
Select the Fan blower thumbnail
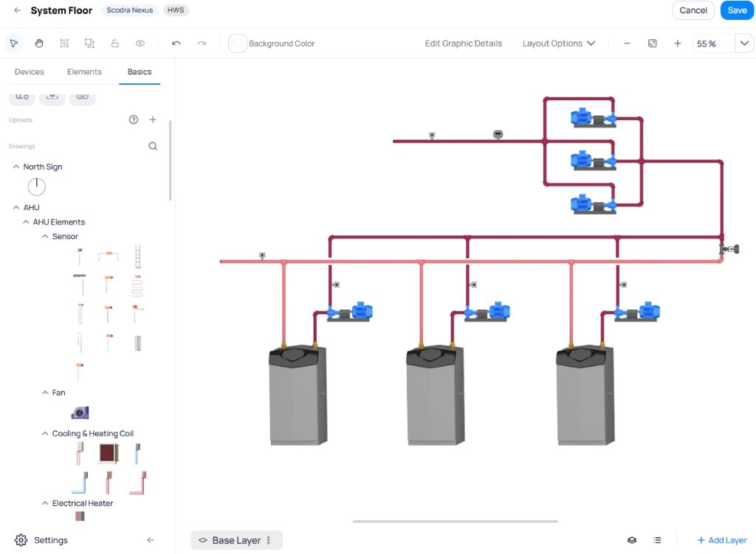pyautogui.click(x=80, y=413)
